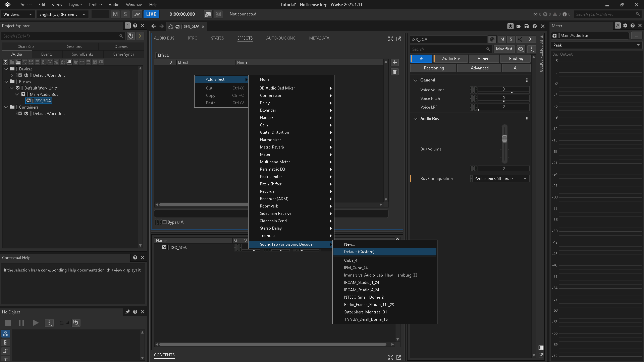The image size is (644, 362).
Task: Navigate back in the object tab
Action: coord(154,26)
